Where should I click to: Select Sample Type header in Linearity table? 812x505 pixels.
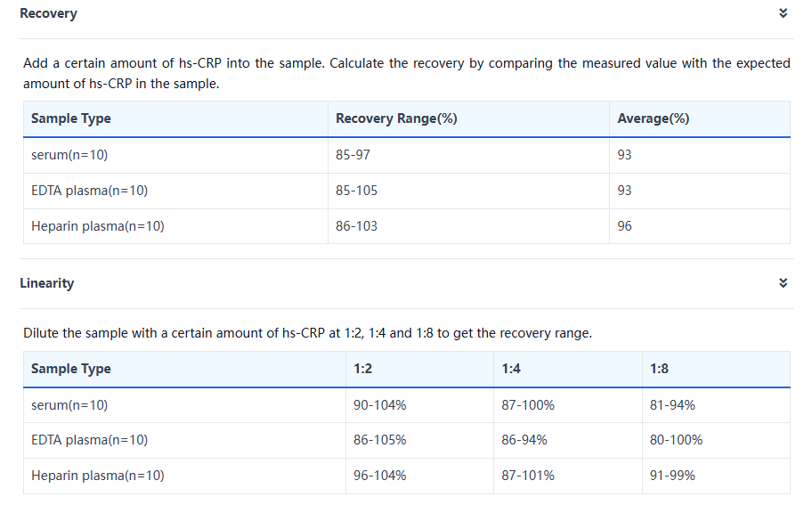[71, 369]
